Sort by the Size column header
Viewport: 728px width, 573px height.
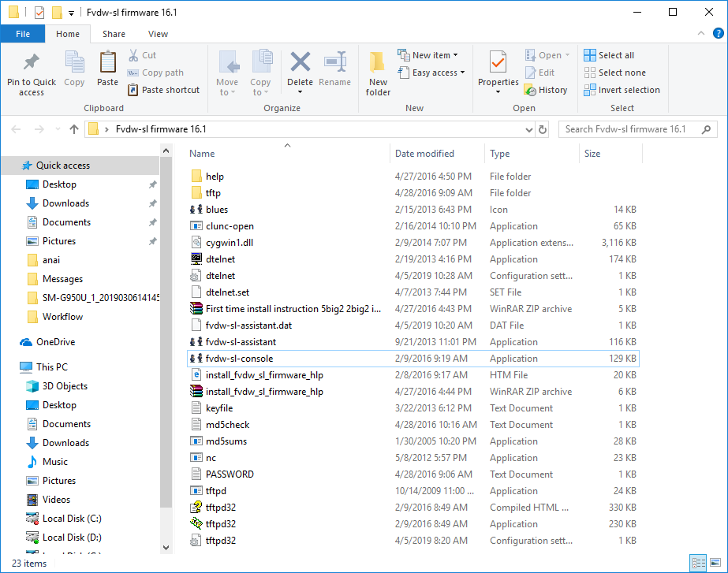click(x=592, y=154)
